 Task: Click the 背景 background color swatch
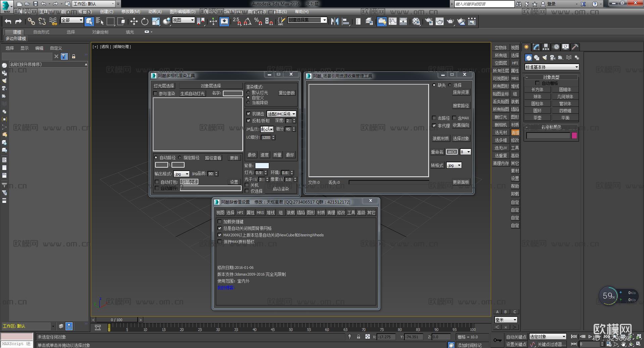tap(261, 165)
